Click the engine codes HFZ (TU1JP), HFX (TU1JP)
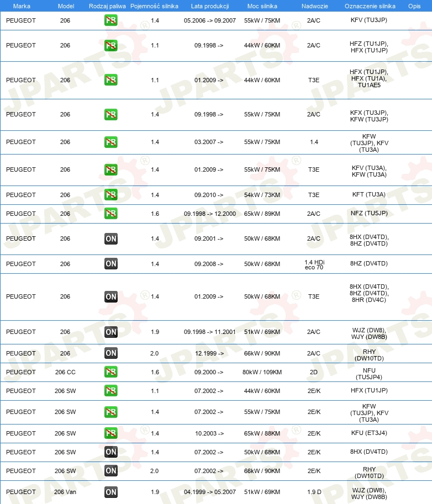The image size is (432, 504). 369,47
